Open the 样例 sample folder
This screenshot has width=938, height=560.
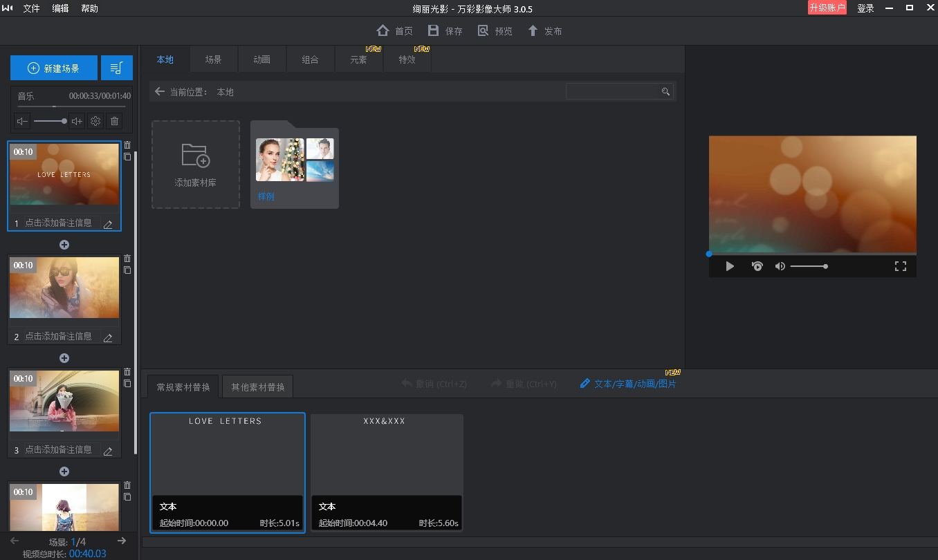click(295, 165)
